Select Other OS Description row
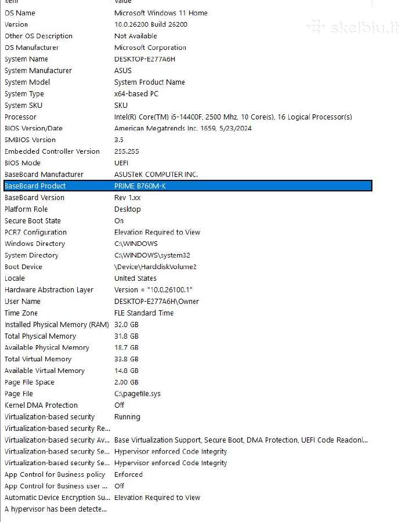 pyautogui.click(x=188, y=36)
